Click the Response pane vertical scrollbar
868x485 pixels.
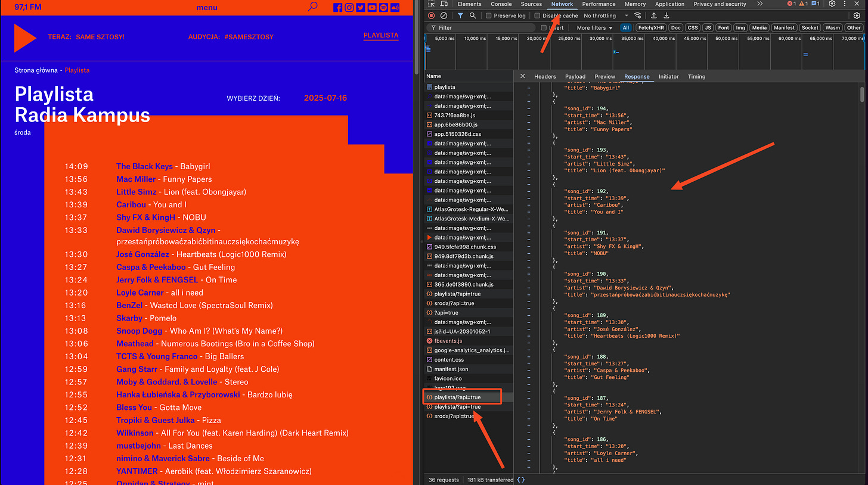coord(862,95)
